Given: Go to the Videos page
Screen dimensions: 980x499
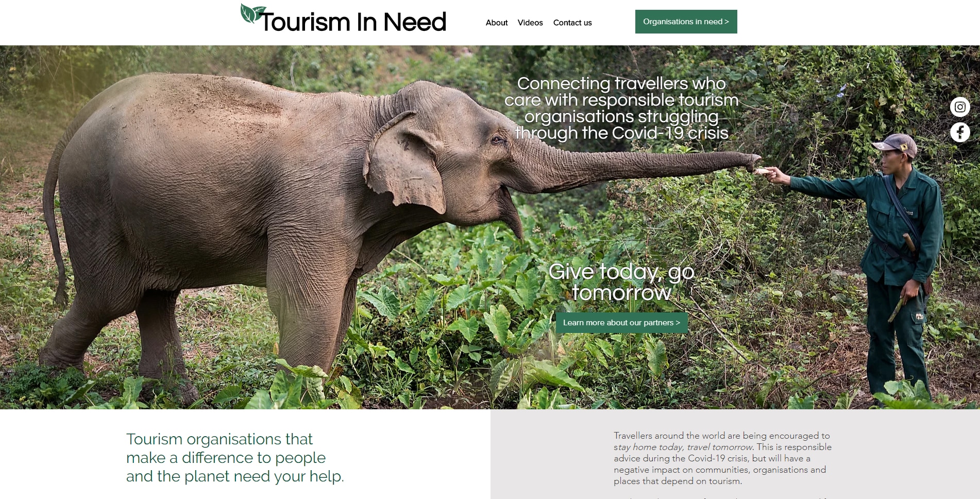Looking at the screenshot, I should tap(530, 23).
